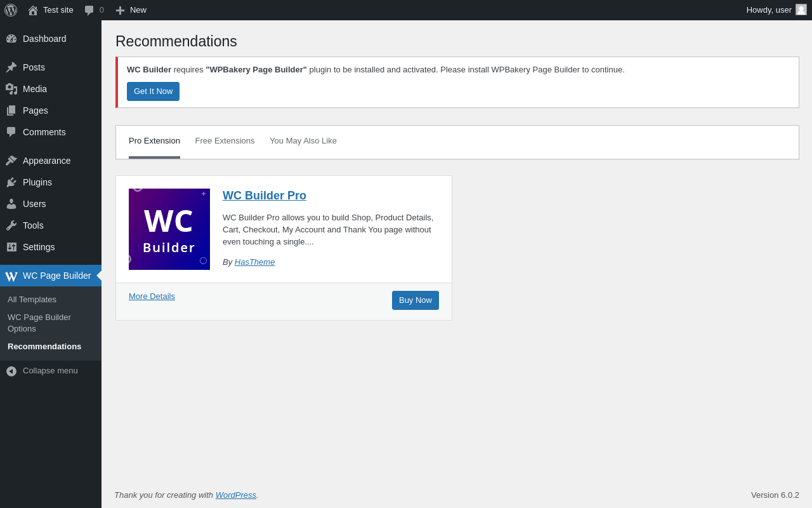The height and width of the screenshot is (508, 812).
Task: Click the Tools wrench icon
Action: point(11,225)
